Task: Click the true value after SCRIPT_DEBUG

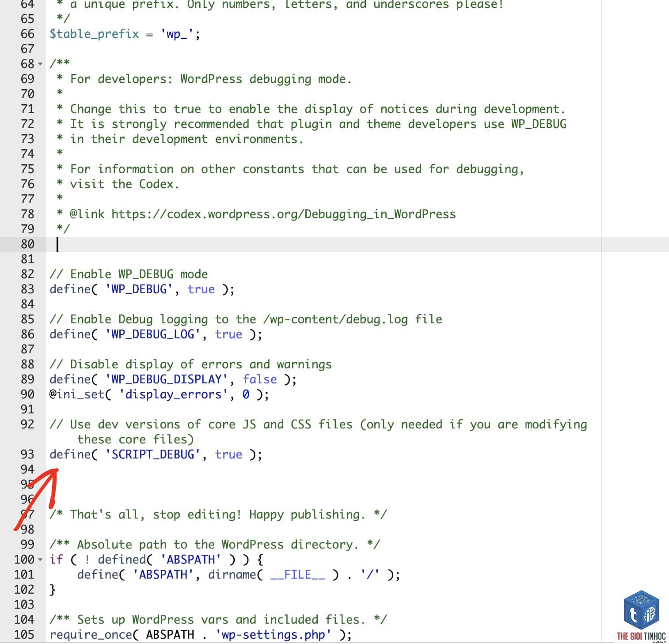Action: [x=228, y=455]
